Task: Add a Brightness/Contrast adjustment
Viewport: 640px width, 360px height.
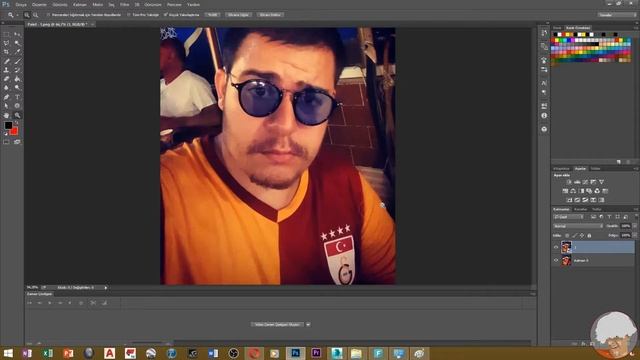Action: coord(569,182)
